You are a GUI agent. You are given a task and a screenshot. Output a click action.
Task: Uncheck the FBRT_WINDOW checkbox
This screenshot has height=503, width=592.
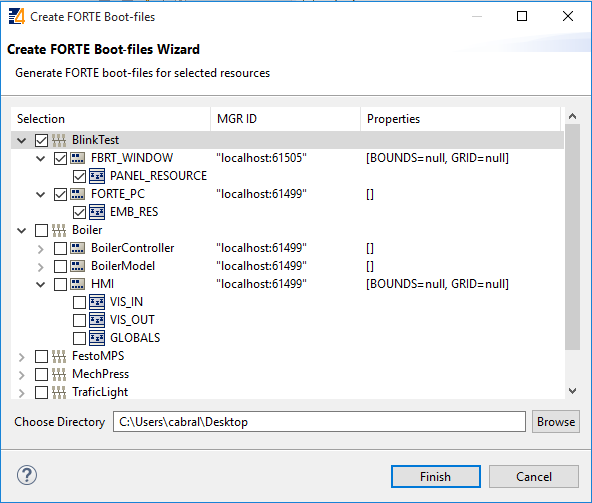[x=60, y=158]
